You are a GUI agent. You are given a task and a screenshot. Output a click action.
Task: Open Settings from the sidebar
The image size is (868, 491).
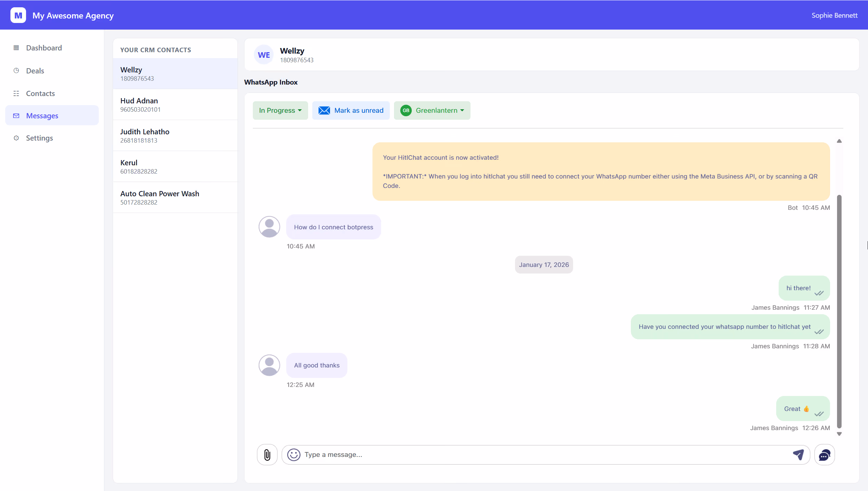coord(52,138)
